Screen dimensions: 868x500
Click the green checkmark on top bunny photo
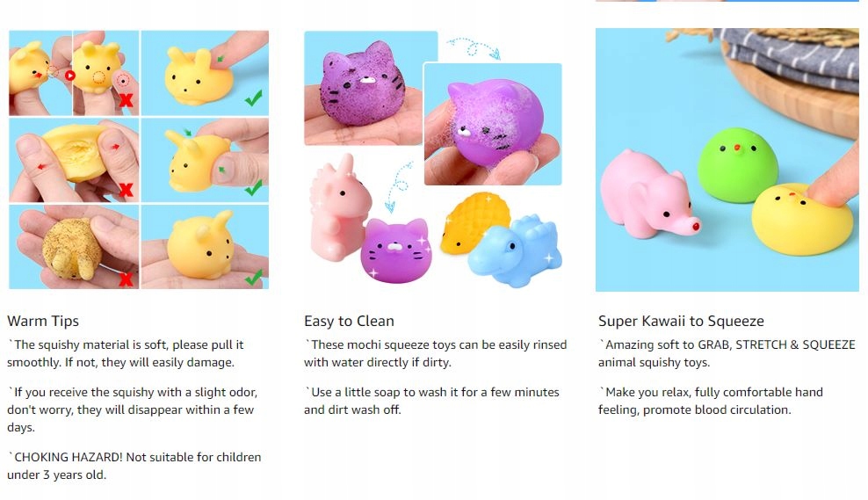pyautogui.click(x=254, y=98)
